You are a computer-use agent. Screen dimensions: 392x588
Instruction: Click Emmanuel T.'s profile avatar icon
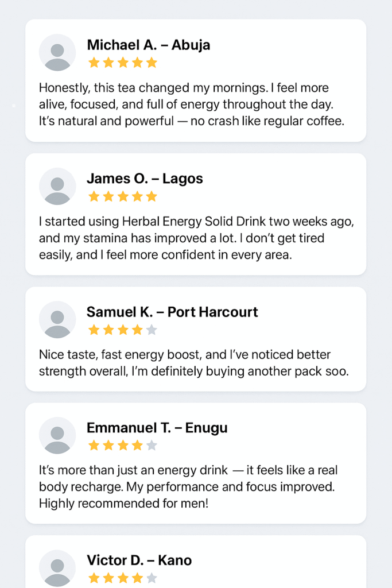pos(57,436)
